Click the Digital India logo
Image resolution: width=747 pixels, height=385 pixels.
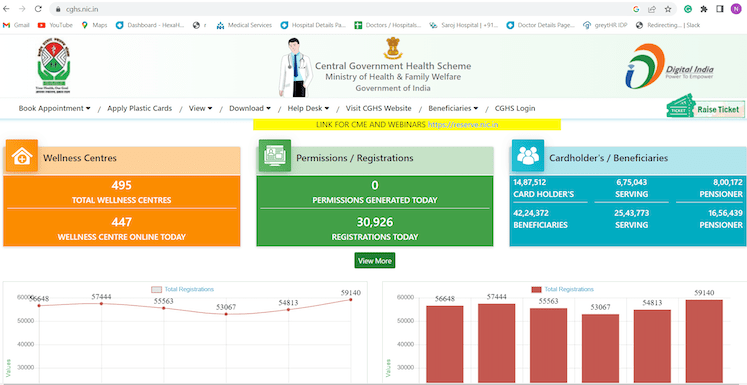(670, 66)
